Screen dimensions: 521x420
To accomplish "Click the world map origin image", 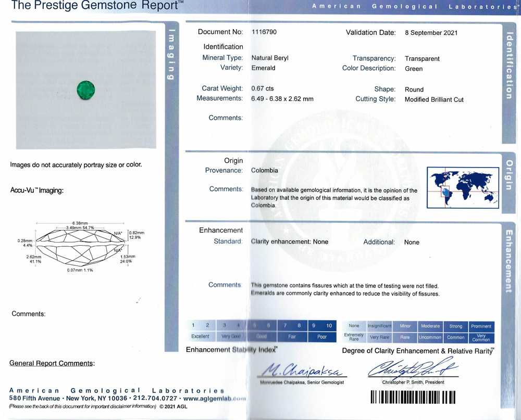I will pyautogui.click(x=463, y=187).
